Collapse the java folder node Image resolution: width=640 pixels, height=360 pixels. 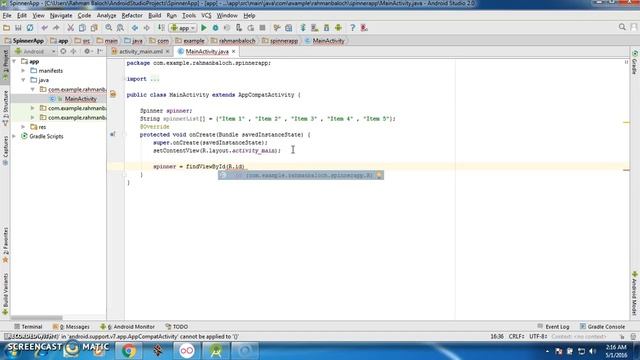[24, 80]
